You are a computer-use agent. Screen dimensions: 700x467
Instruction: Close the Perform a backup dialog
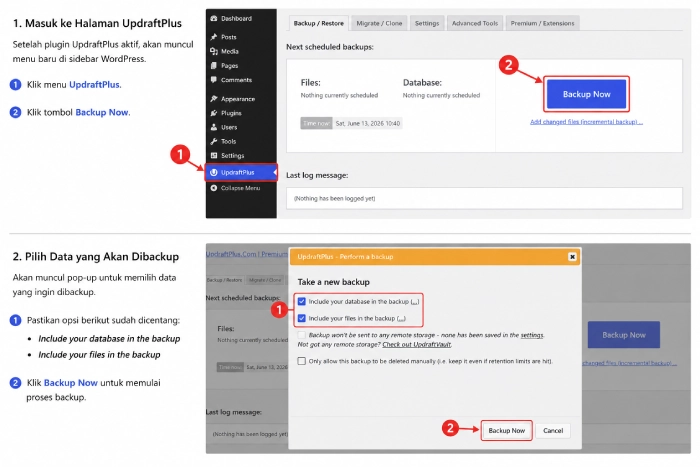(572, 257)
